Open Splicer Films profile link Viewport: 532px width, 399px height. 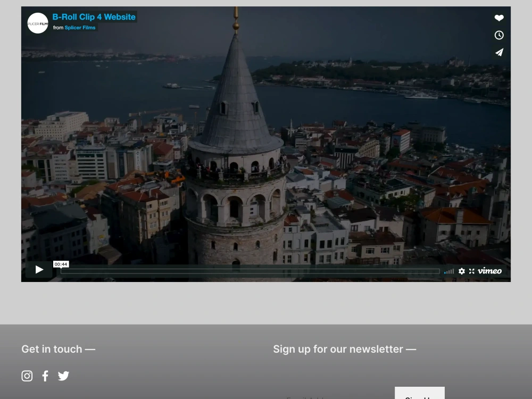(x=80, y=28)
